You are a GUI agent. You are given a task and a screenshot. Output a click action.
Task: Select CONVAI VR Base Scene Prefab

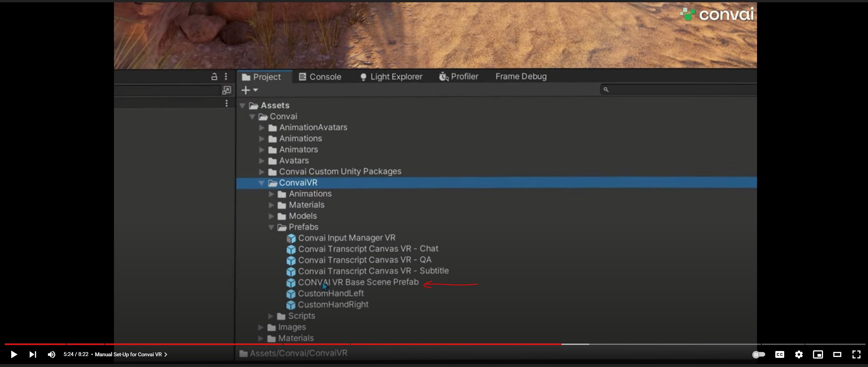click(358, 282)
